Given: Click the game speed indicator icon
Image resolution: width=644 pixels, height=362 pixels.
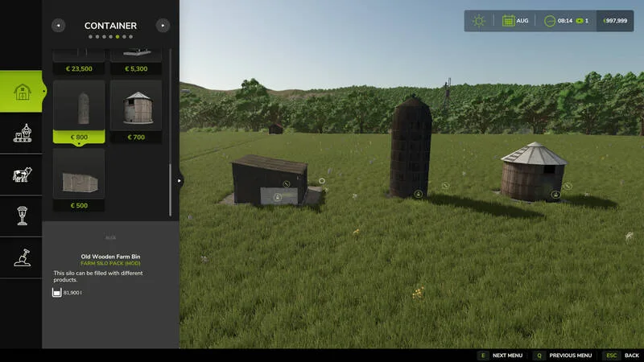Looking at the screenshot, I should pos(580,21).
